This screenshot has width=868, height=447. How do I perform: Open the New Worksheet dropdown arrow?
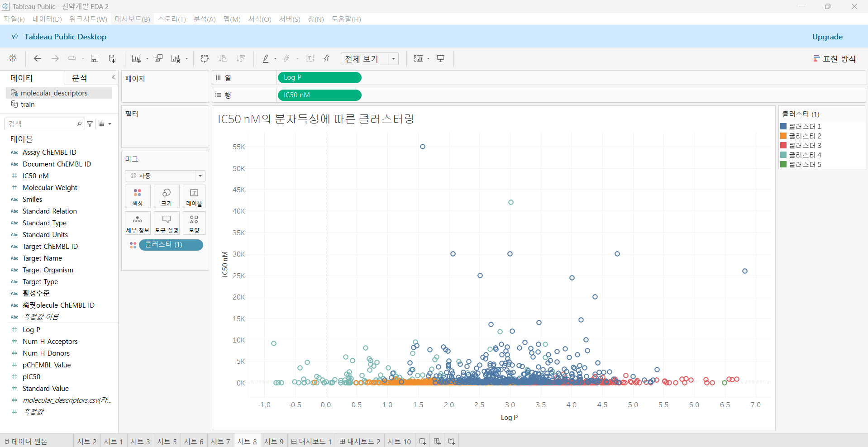(x=147, y=59)
